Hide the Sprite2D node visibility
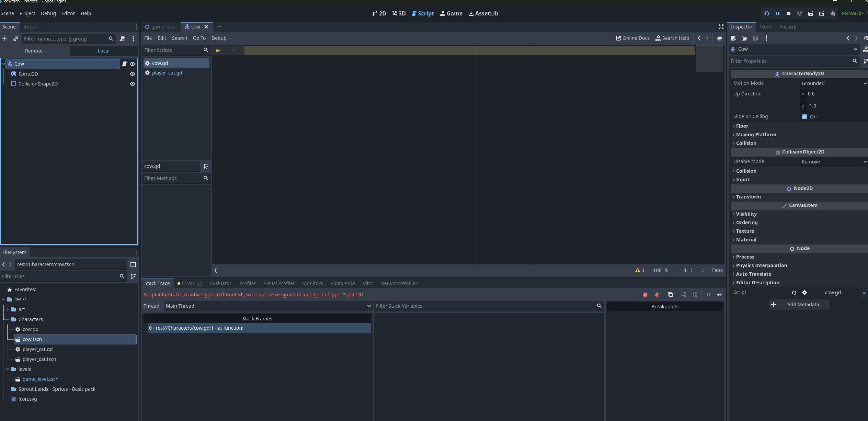 click(x=133, y=74)
